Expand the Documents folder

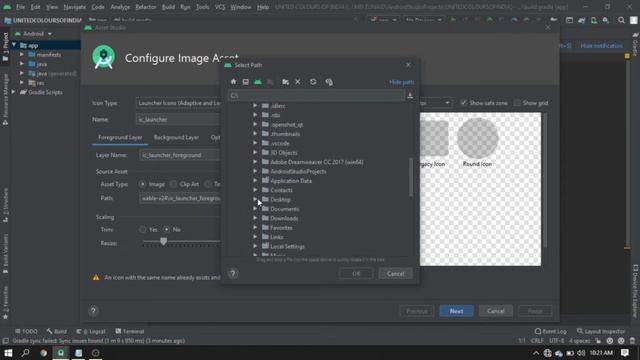[x=255, y=209]
